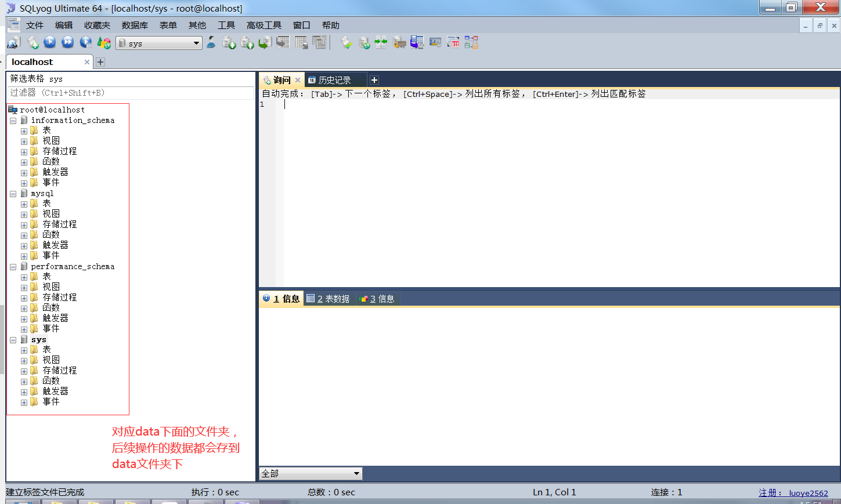This screenshot has width=841, height=504.
Task: Add a new query tab next to 历史记录
Action: click(x=374, y=80)
